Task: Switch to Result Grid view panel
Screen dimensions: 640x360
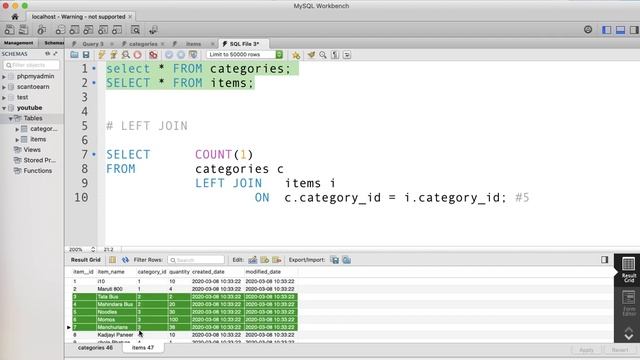Action: click(629, 269)
